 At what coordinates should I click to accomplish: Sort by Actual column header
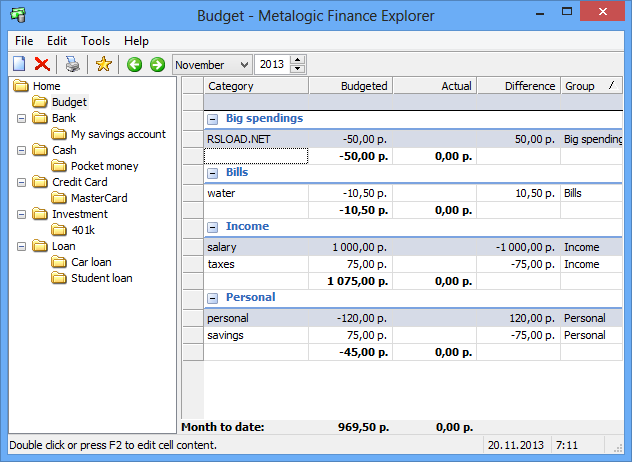coord(435,86)
